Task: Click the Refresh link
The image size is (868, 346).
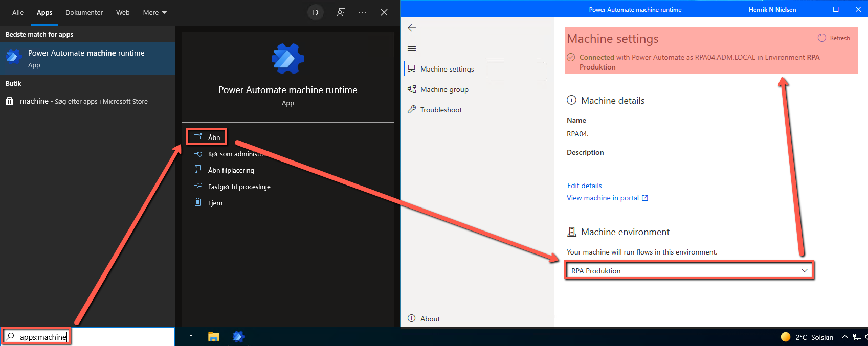Action: pyautogui.click(x=840, y=38)
